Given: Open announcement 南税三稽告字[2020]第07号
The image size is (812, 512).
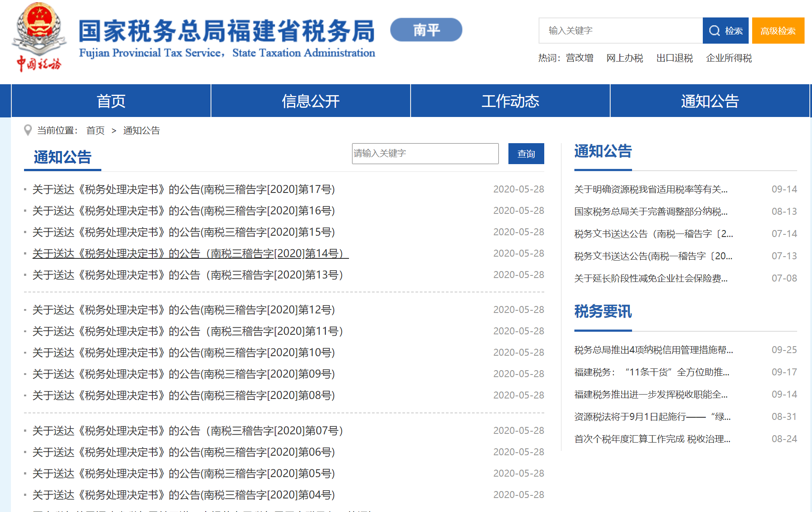Looking at the screenshot, I should click(x=188, y=431).
